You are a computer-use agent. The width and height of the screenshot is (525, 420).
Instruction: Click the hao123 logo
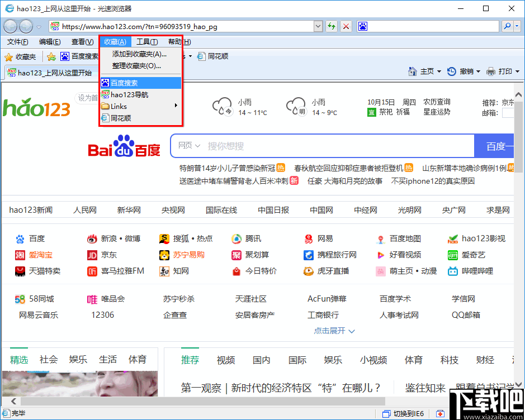[x=36, y=107]
